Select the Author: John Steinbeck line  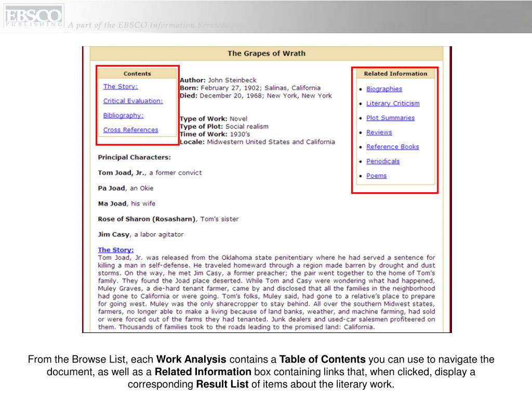pos(218,81)
